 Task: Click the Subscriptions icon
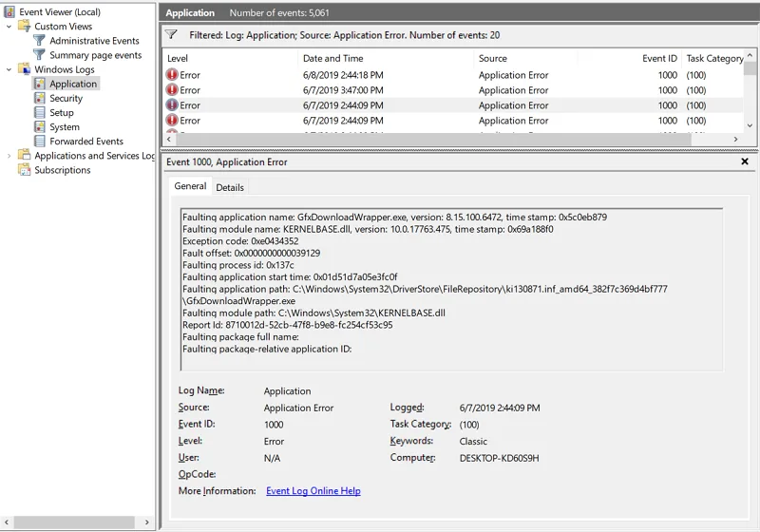(x=25, y=170)
